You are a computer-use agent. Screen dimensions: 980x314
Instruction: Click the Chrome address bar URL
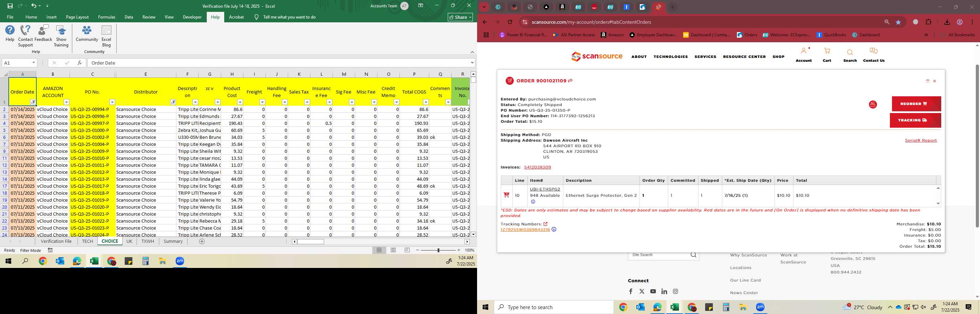pyautogui.click(x=591, y=22)
